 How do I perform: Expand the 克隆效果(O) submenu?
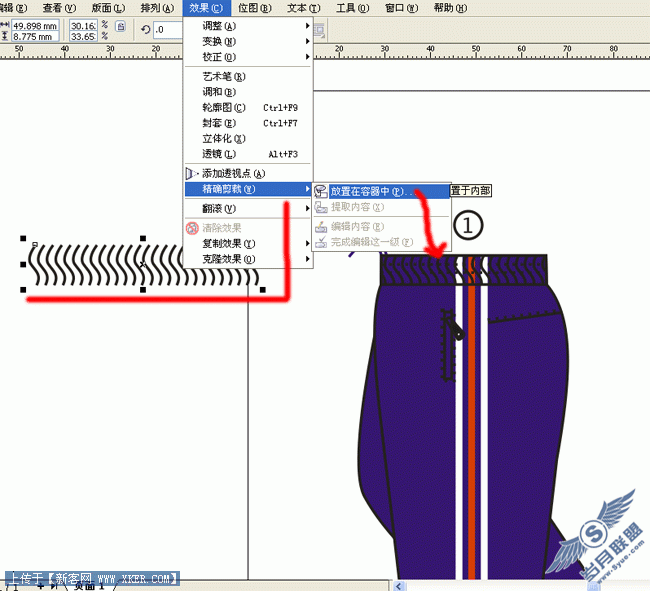pos(248,259)
